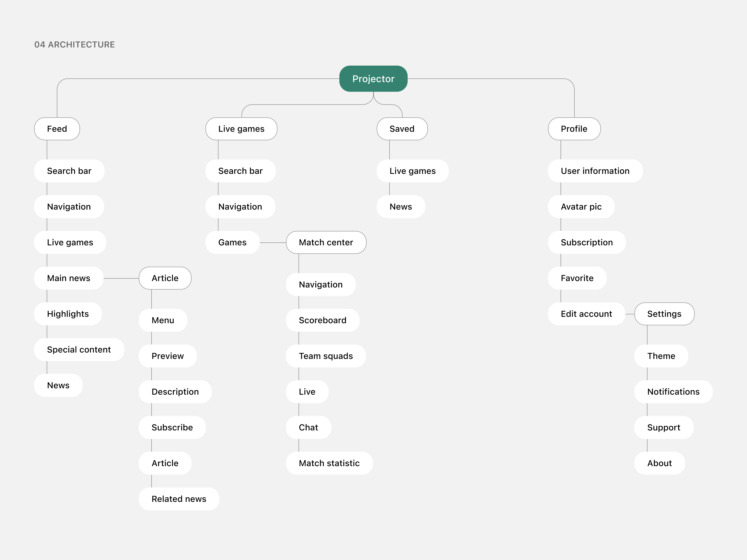Select the Avatar pic node
Image resolution: width=747 pixels, height=560 pixels.
(x=581, y=207)
